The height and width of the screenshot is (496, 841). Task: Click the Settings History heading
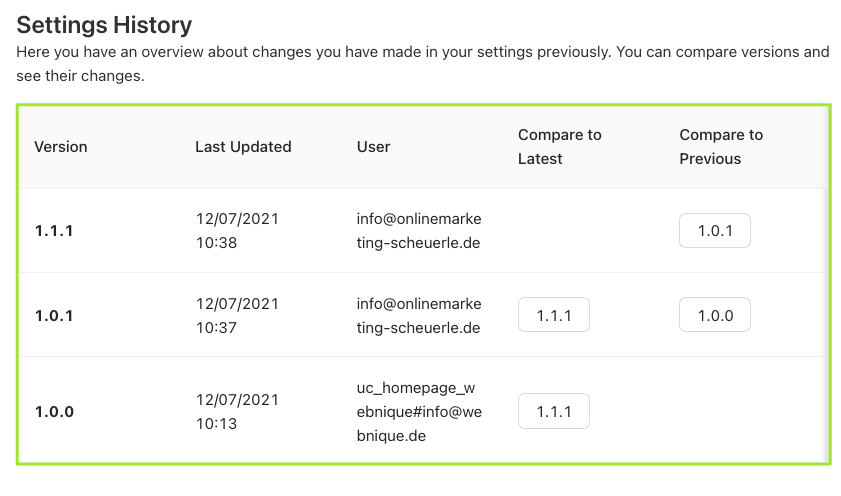point(104,25)
